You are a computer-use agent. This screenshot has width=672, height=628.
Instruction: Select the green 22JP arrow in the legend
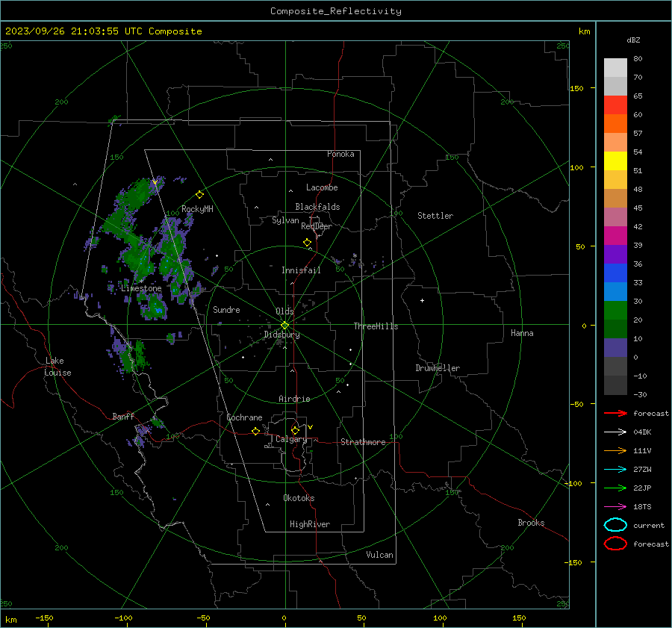click(615, 488)
